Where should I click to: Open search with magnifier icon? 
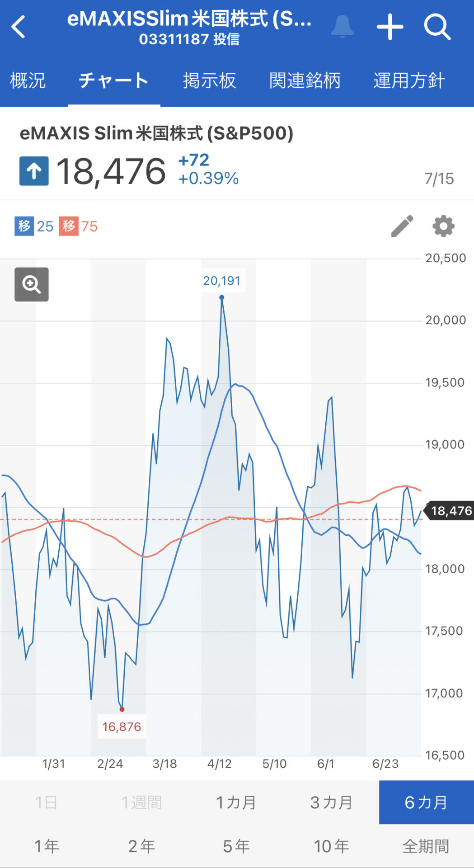(x=437, y=27)
